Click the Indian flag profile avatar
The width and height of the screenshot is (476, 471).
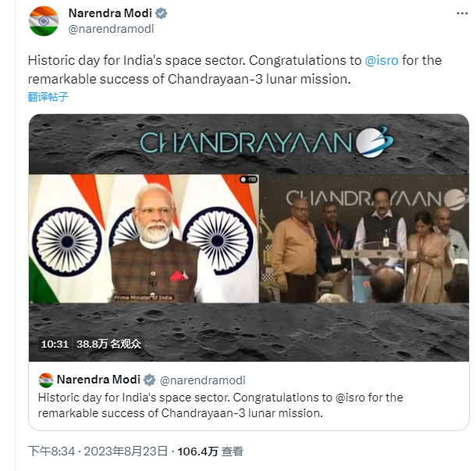(x=44, y=21)
